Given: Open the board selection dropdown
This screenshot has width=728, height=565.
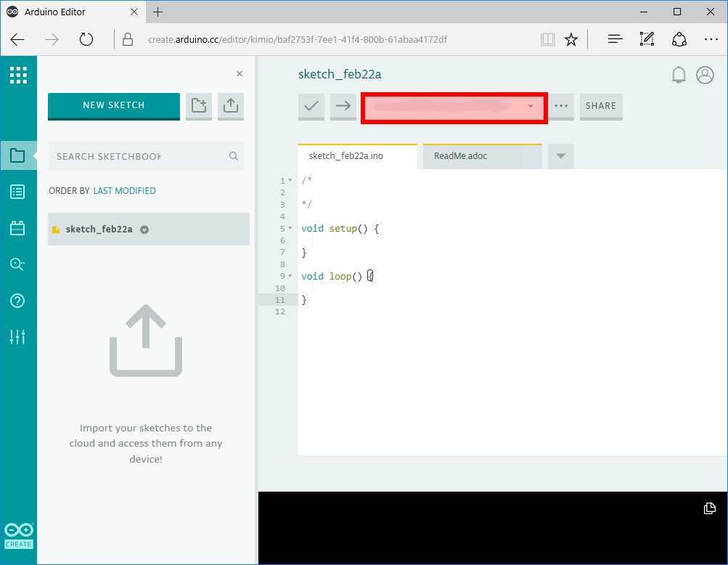Looking at the screenshot, I should [x=454, y=107].
